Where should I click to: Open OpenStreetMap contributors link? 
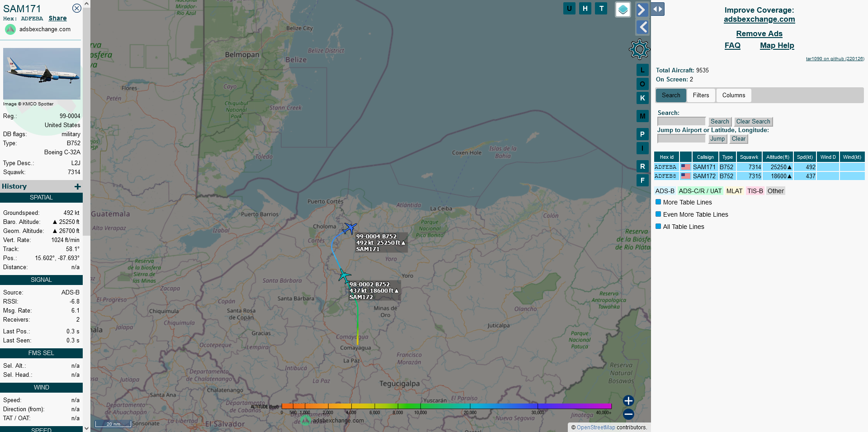coord(596,427)
